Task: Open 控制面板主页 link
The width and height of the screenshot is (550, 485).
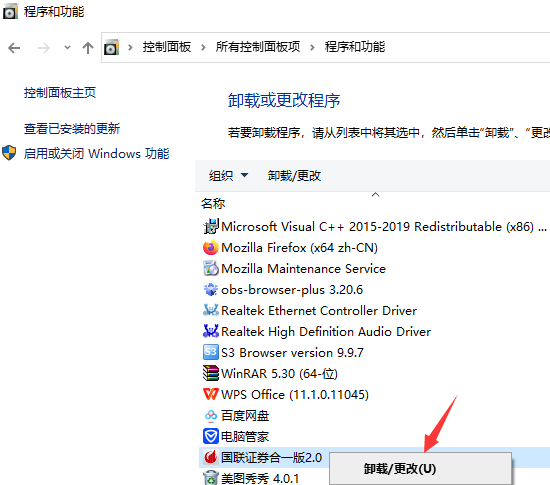Action: click(x=60, y=93)
